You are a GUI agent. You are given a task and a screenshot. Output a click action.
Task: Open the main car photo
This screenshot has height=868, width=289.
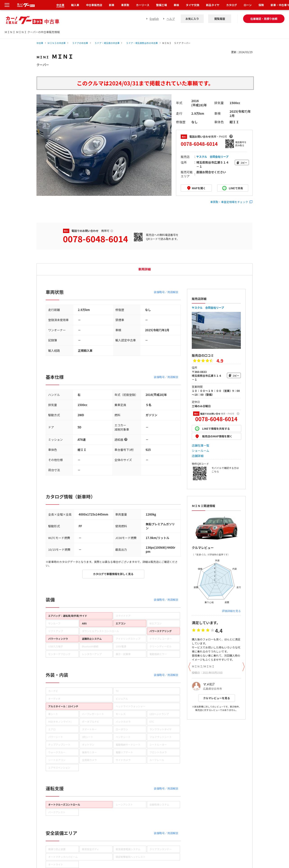coord(104,145)
